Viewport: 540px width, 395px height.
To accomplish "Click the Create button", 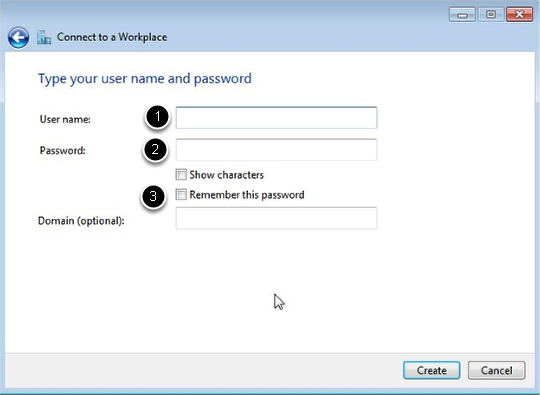I will (432, 370).
